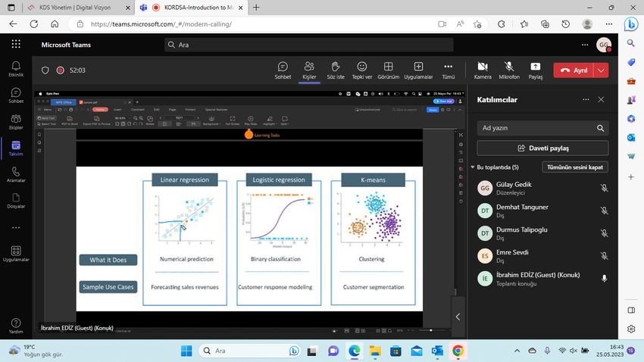
Task: Open the meeting shield security icon
Action: [45, 70]
